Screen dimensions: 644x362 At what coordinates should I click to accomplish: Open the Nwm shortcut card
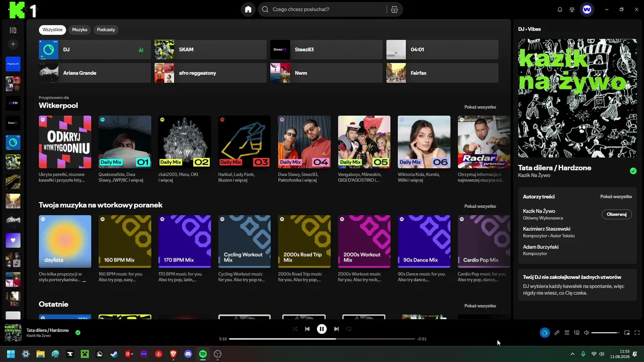pyautogui.click(x=326, y=73)
